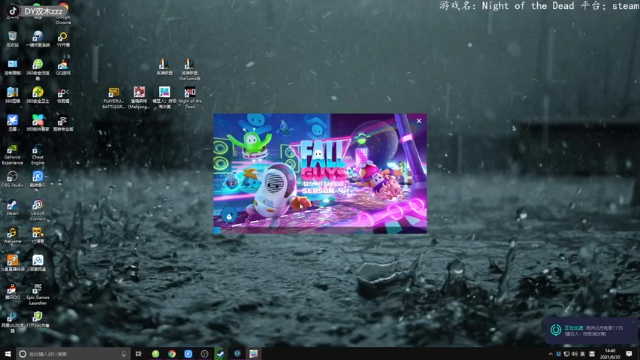Open the Fall Guys desktop shortcut icon

click(x=164, y=97)
